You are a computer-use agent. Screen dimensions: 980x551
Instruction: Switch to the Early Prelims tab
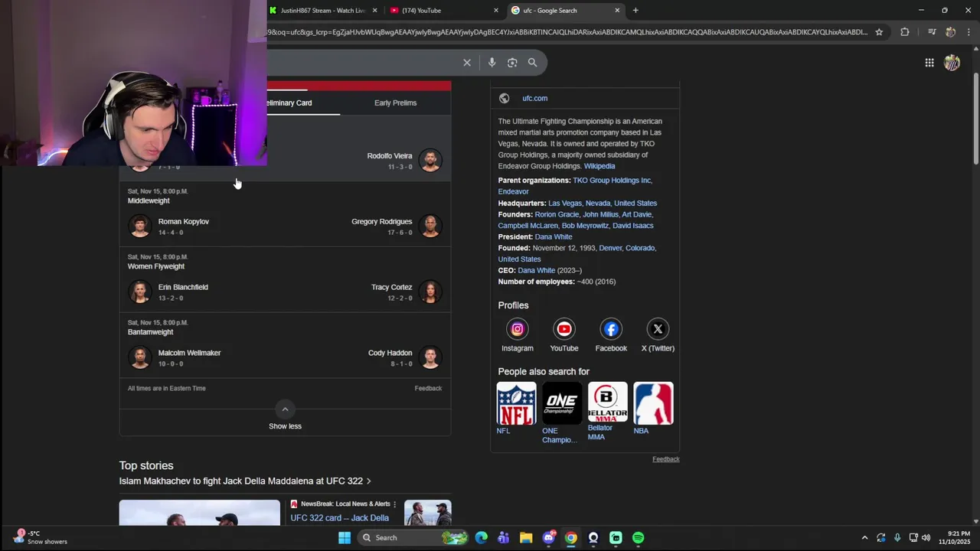(395, 103)
